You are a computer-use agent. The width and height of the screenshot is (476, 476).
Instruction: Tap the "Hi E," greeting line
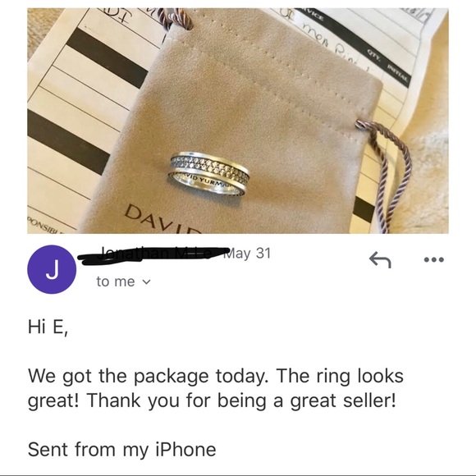click(48, 327)
